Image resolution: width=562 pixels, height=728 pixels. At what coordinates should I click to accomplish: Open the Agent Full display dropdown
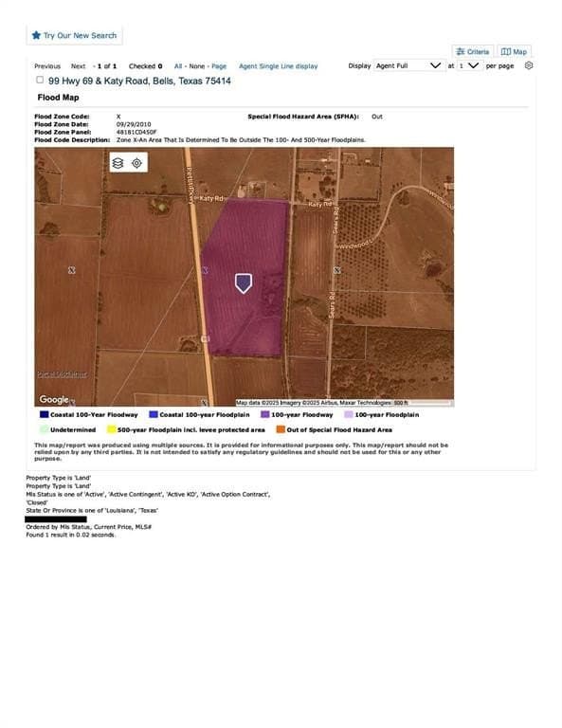(x=408, y=65)
